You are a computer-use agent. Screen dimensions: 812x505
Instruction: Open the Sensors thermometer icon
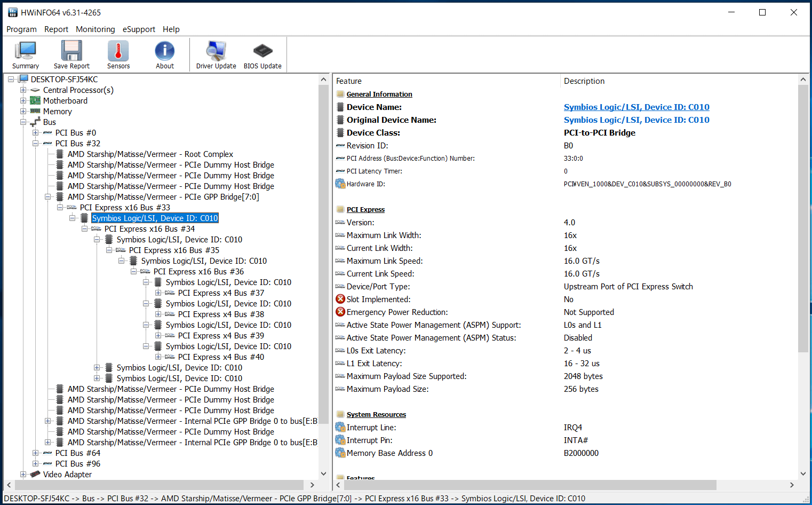click(x=118, y=51)
